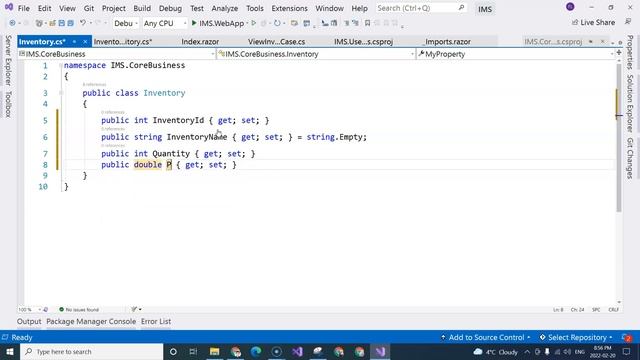
Task: Switch to ViewInv...Case.cs tab
Action: (276, 42)
